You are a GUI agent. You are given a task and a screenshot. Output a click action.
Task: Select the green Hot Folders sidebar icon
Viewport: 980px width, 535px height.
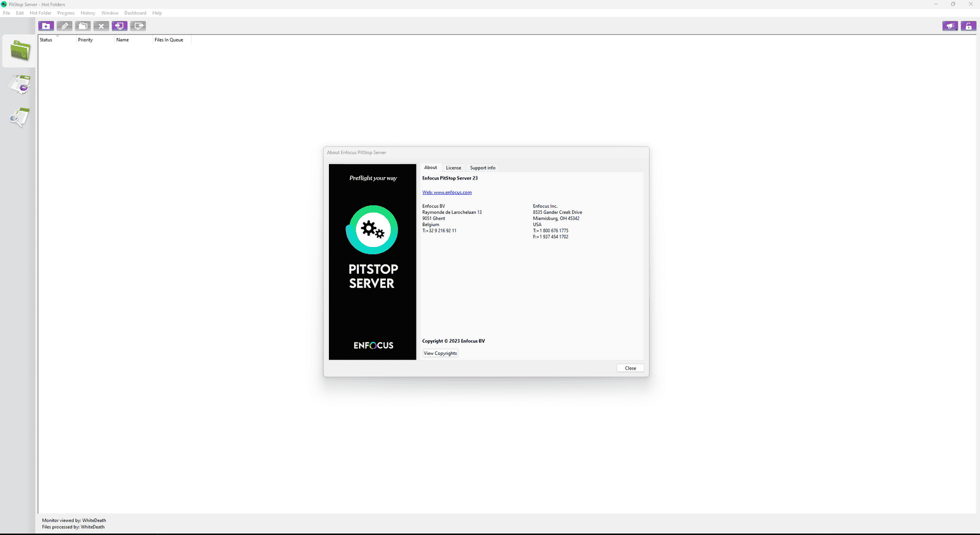click(x=20, y=51)
